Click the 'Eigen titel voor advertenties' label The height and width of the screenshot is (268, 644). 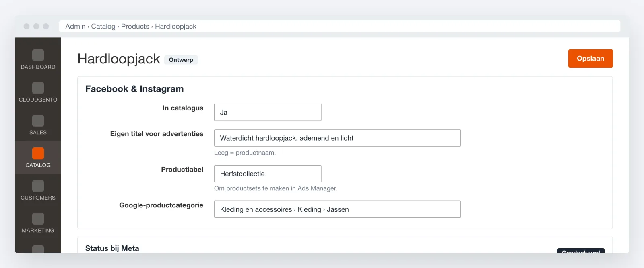(x=157, y=134)
